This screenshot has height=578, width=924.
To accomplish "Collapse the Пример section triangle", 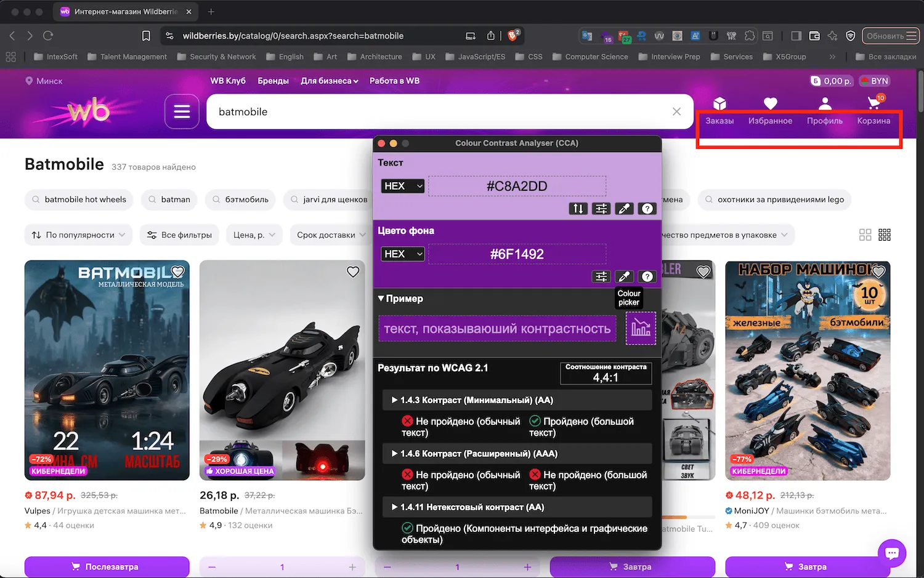I will [381, 299].
